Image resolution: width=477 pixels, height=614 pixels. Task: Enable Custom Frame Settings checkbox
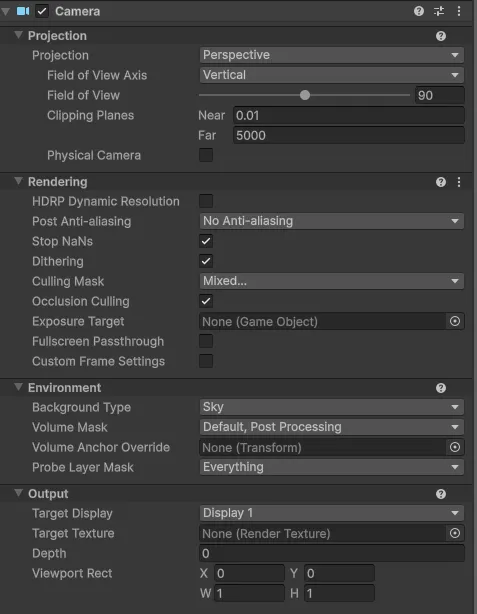206,361
